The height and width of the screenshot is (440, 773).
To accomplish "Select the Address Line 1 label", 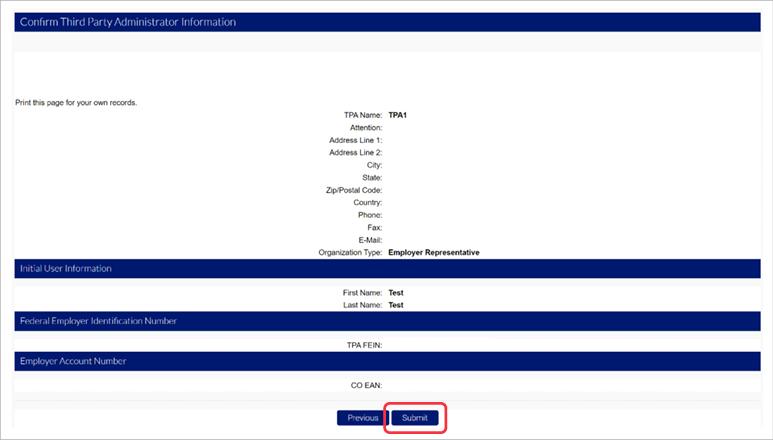I will point(355,140).
